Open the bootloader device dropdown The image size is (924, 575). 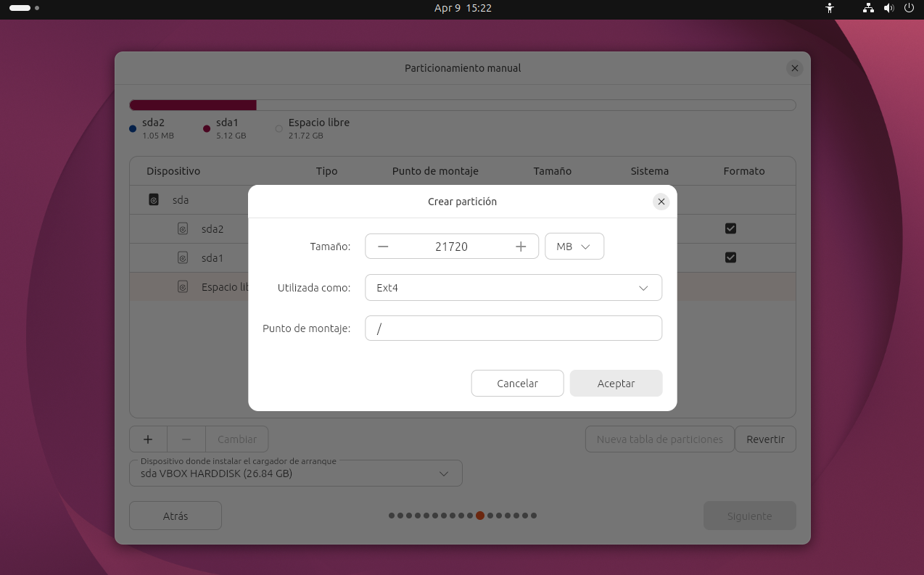pyautogui.click(x=296, y=473)
